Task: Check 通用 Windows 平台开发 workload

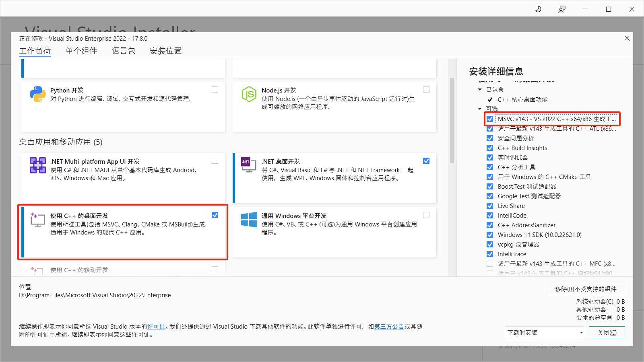Action: (x=426, y=215)
